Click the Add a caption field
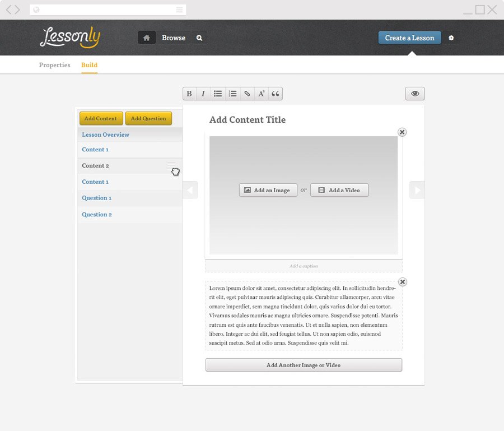 [304, 266]
